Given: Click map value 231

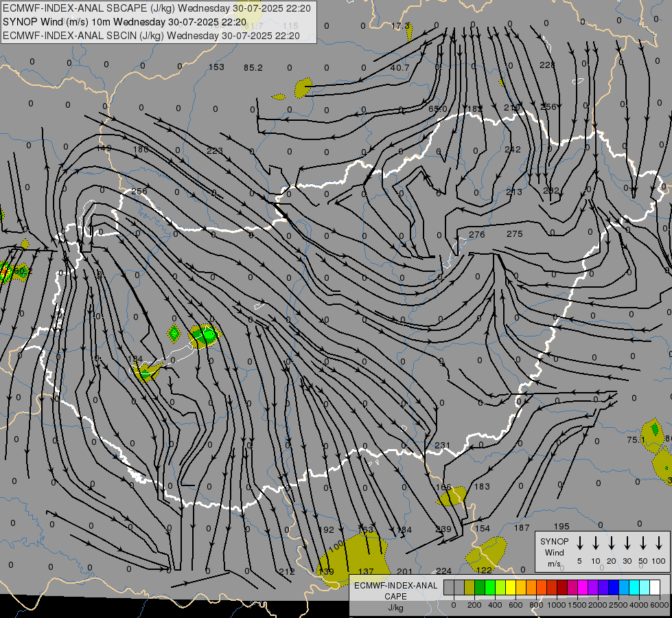Looking at the screenshot, I should tap(442, 446).
